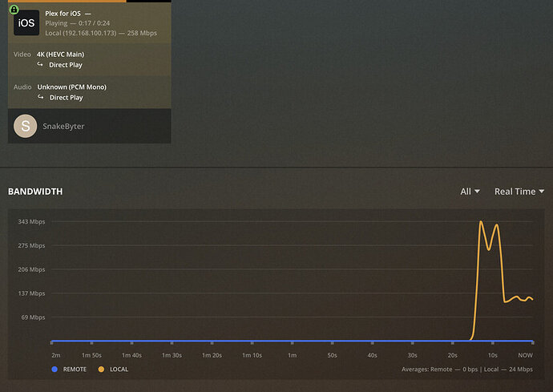
Task: Click the Audio row label
Action: 22,87
